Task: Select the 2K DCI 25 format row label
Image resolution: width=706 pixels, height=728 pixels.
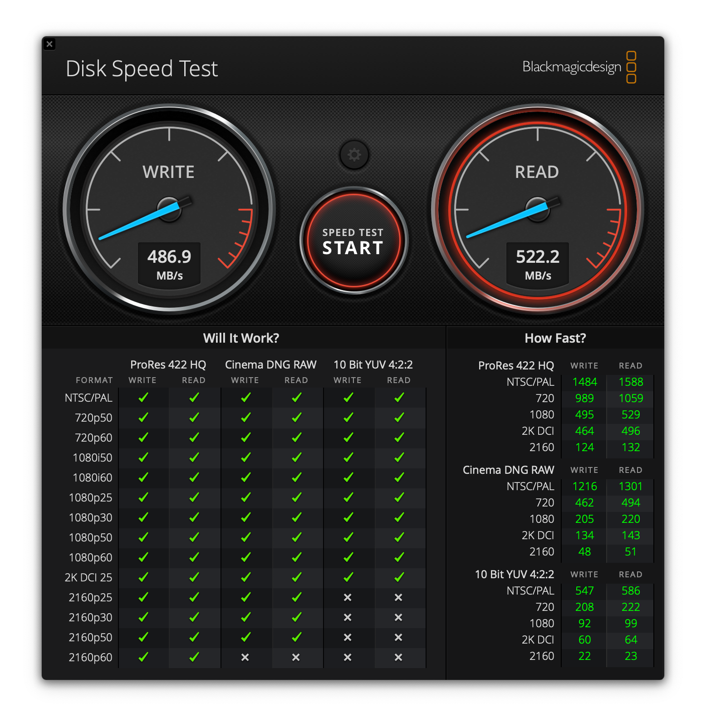Action: [x=88, y=577]
